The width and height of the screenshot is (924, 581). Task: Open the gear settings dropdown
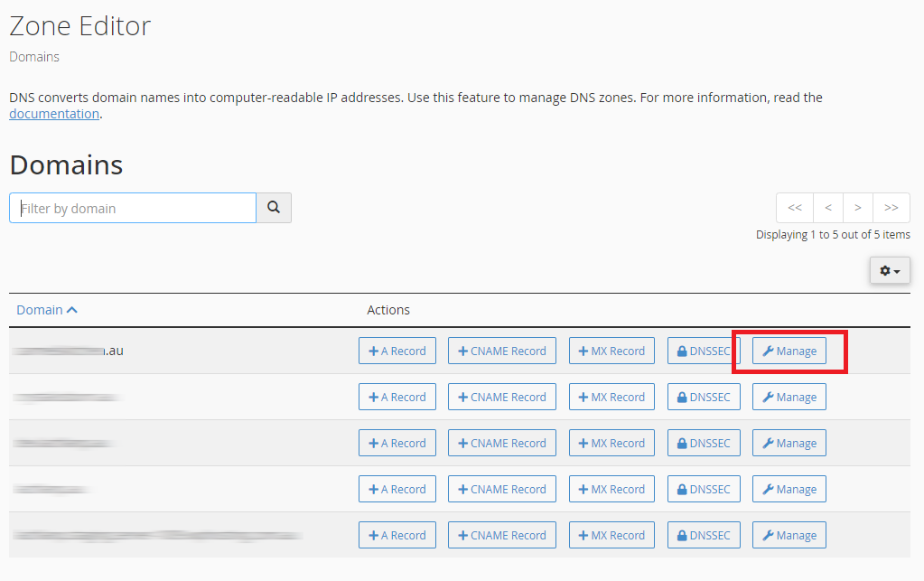890,270
